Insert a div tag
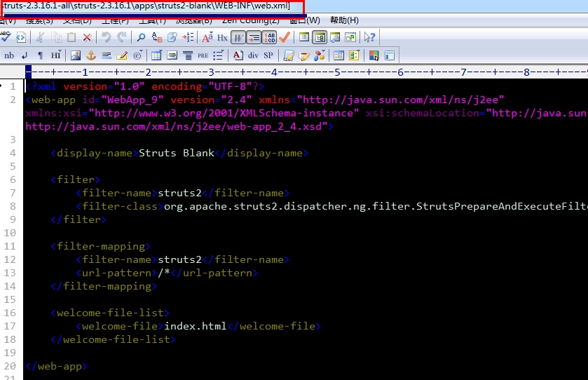 253,55
